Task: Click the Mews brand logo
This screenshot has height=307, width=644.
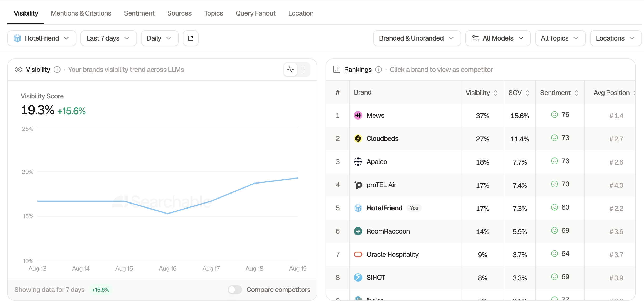Action: coord(358,115)
